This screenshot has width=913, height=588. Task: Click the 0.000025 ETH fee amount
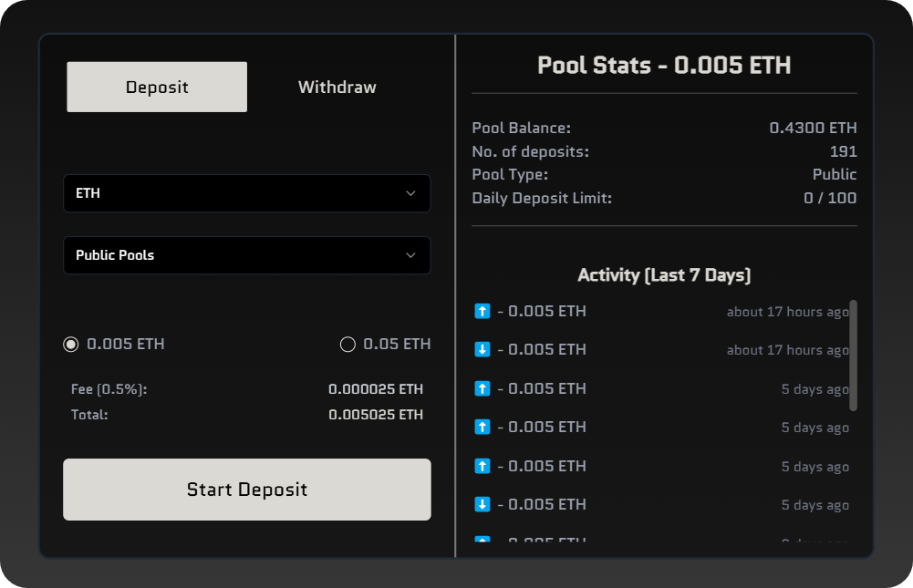pyautogui.click(x=376, y=389)
